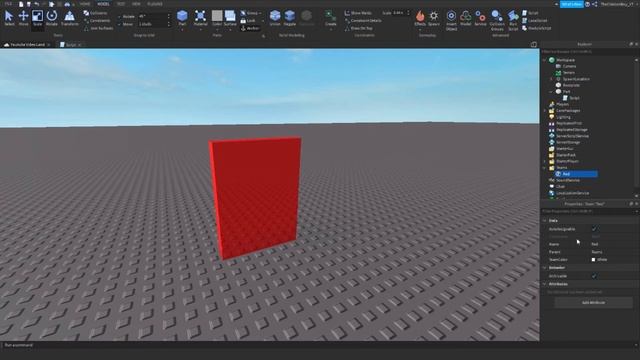Collapse the Part tree node
This screenshot has height=360, width=640.
coord(551,91)
